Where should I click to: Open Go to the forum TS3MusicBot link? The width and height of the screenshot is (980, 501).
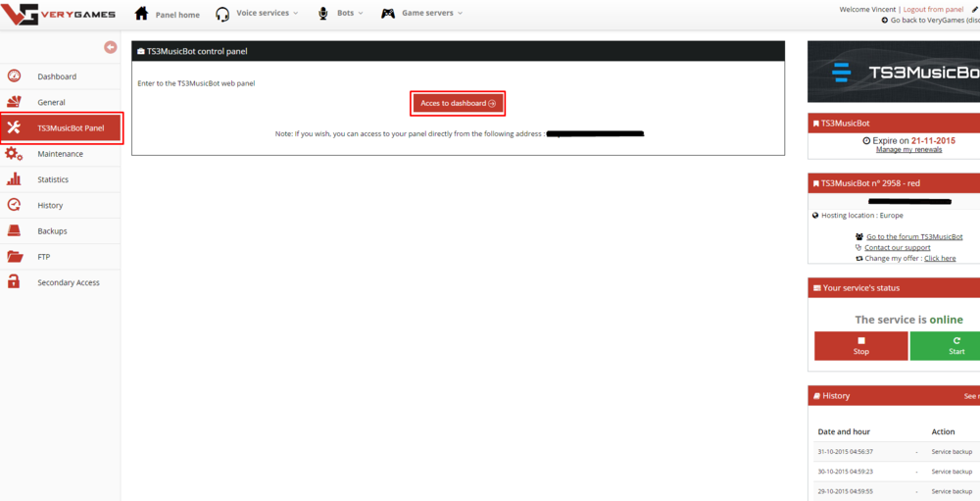(x=914, y=237)
